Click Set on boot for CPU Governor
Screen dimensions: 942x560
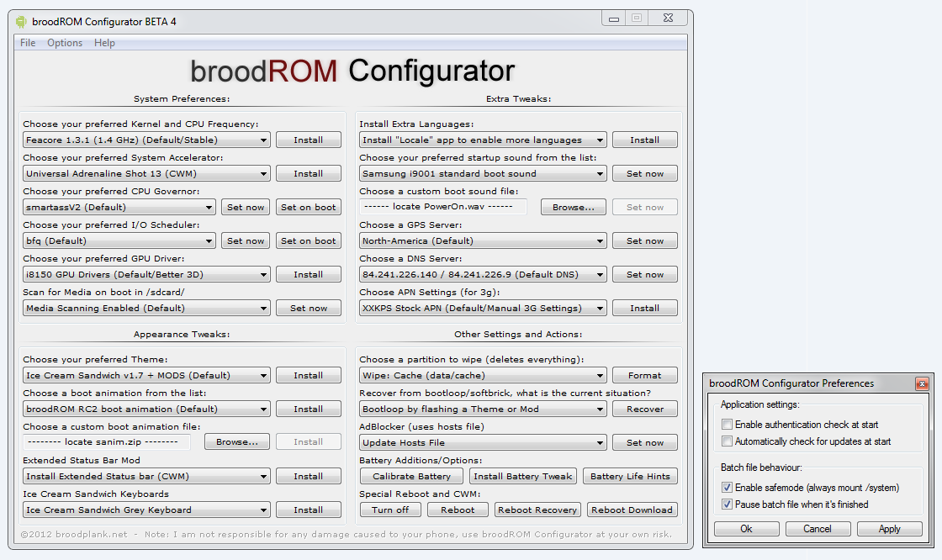tap(308, 208)
